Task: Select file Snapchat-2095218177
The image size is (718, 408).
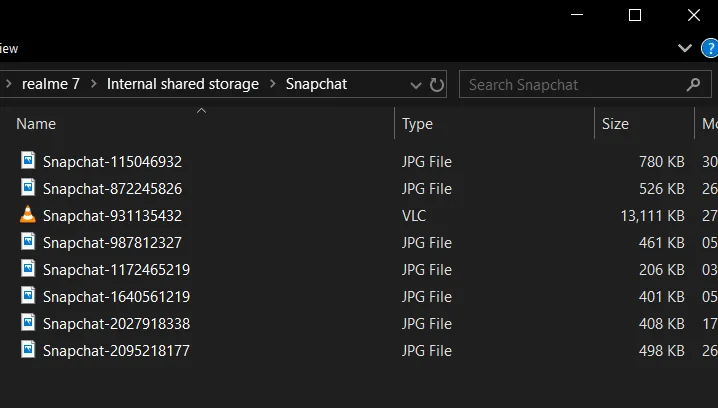Action: [116, 351]
